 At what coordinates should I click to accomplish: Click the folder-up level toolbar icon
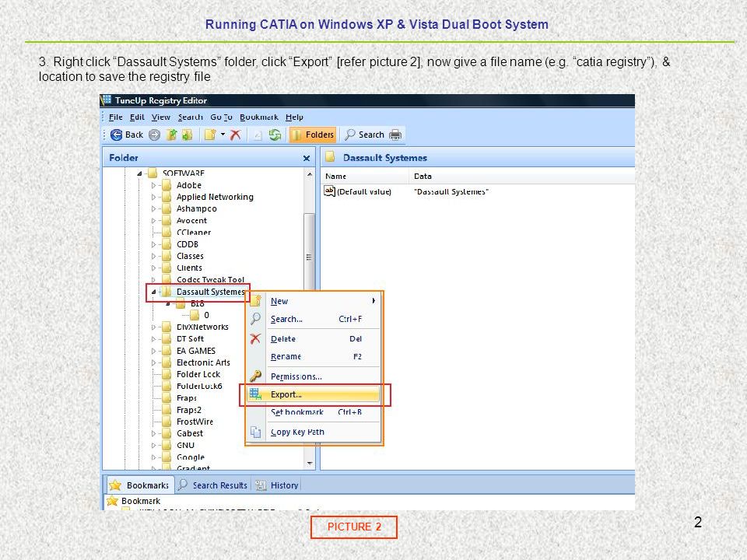point(171,135)
